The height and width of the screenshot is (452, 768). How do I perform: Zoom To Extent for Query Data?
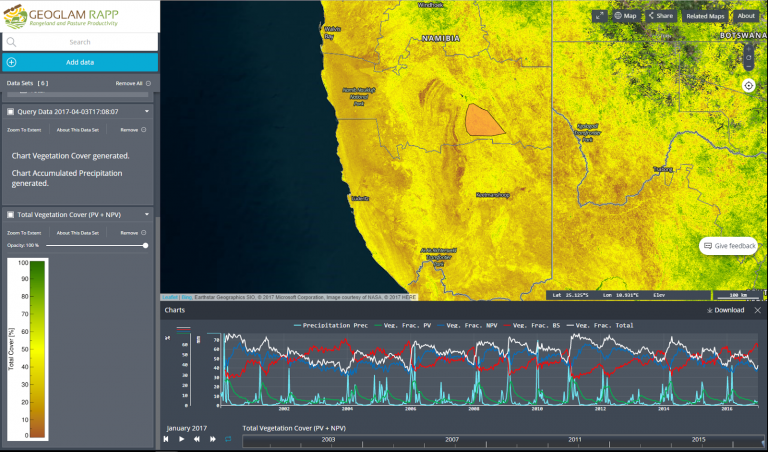click(24, 130)
